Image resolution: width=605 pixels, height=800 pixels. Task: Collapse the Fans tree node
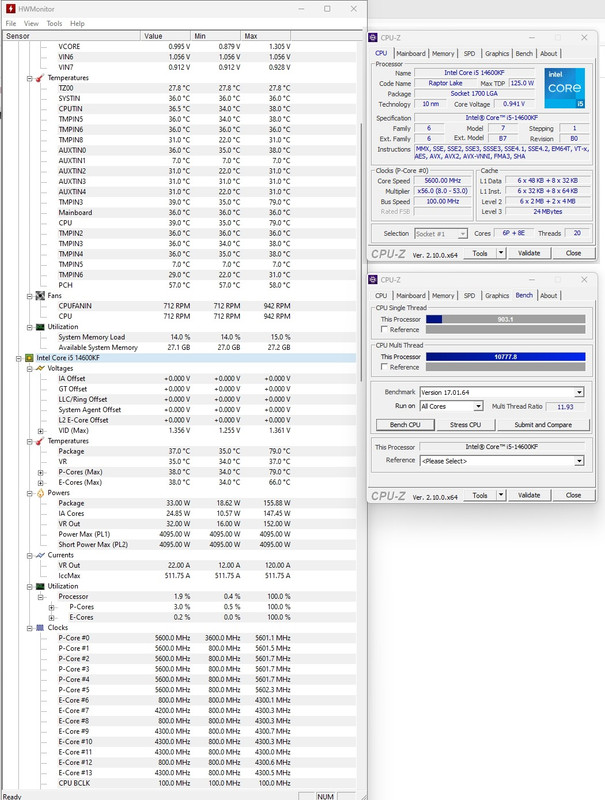[30, 296]
